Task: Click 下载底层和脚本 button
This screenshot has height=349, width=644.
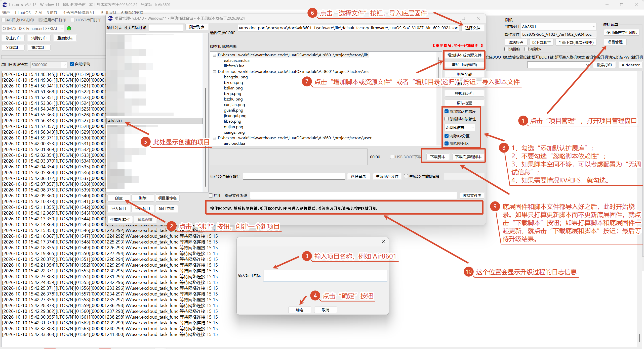Action: (468, 157)
